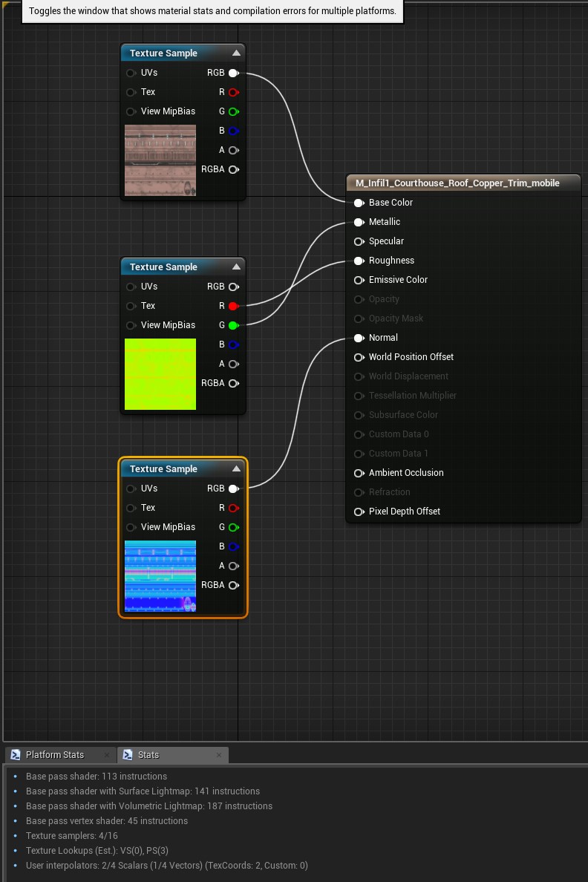The image size is (588, 882).
Task: Click the Tex input pin on the middle Texture Sample
Action: tap(131, 306)
